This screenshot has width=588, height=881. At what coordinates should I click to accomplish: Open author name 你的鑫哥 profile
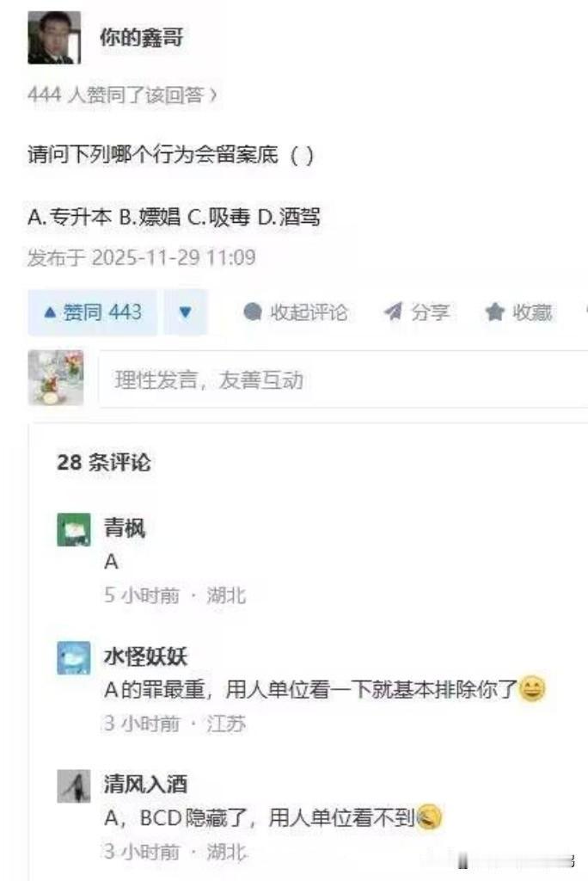[x=142, y=38]
